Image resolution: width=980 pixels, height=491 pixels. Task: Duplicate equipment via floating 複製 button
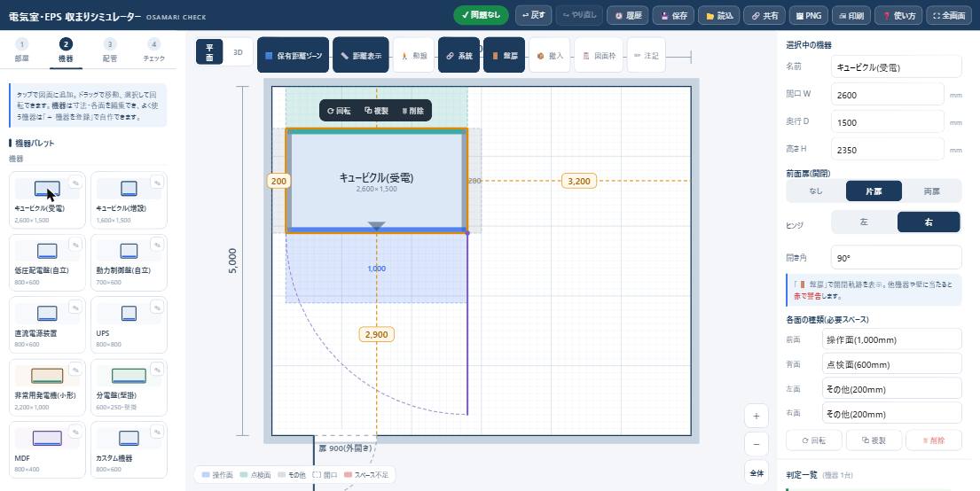coord(376,111)
